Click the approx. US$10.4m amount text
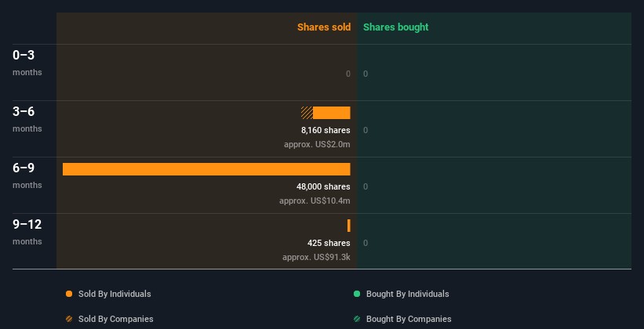Image resolution: width=644 pixels, height=329 pixels. 315,201
